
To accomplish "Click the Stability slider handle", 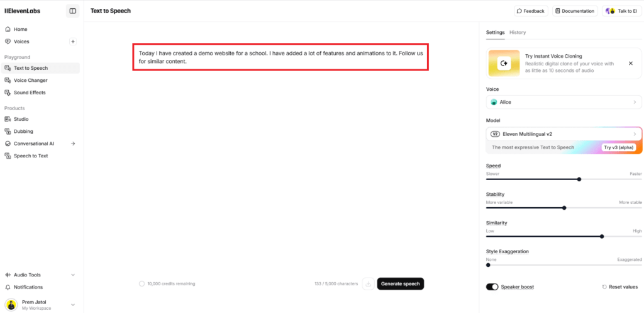I will pos(564,208).
